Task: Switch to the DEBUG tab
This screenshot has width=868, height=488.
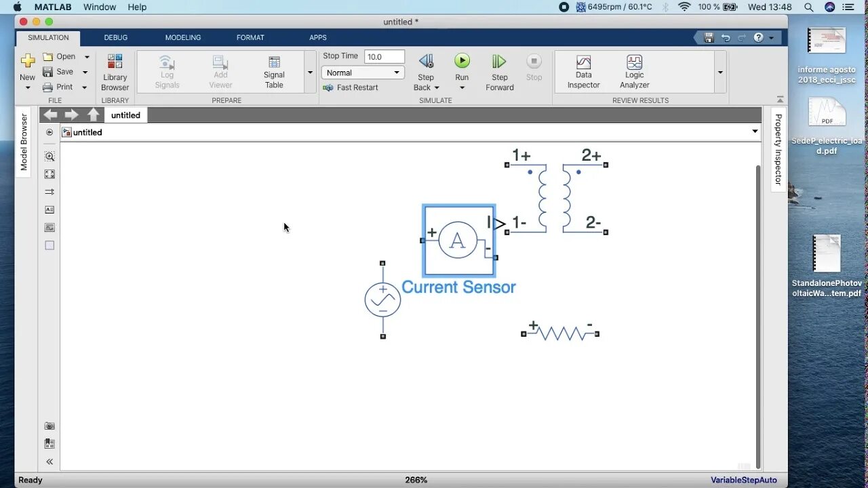Action: pyautogui.click(x=116, y=38)
